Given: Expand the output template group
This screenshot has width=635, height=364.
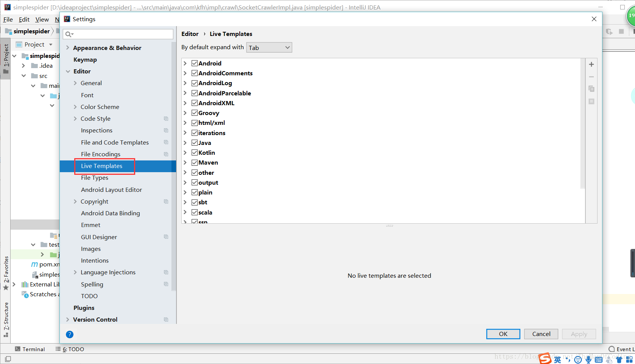Looking at the screenshot, I should click(185, 182).
